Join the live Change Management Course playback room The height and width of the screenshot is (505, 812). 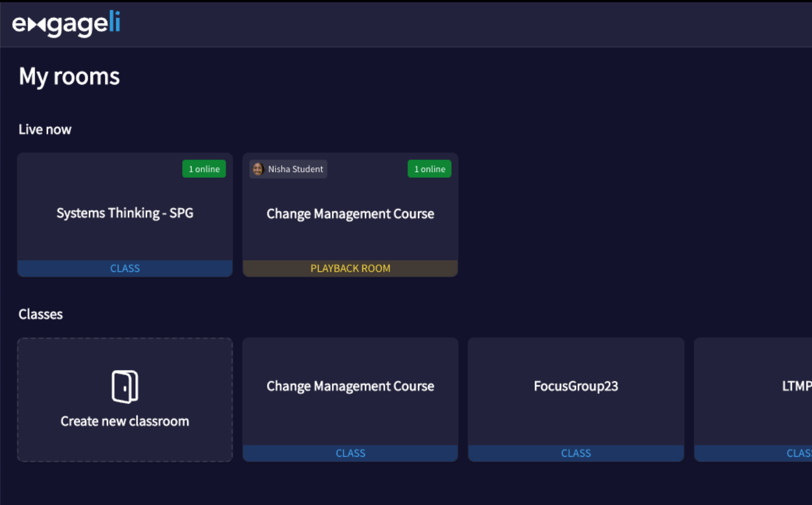pyautogui.click(x=350, y=213)
